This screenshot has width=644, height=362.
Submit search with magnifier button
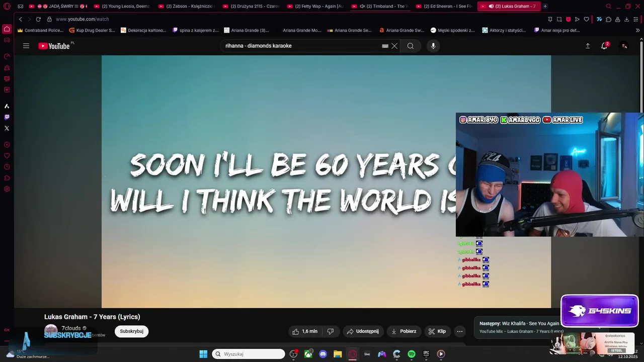[411, 46]
